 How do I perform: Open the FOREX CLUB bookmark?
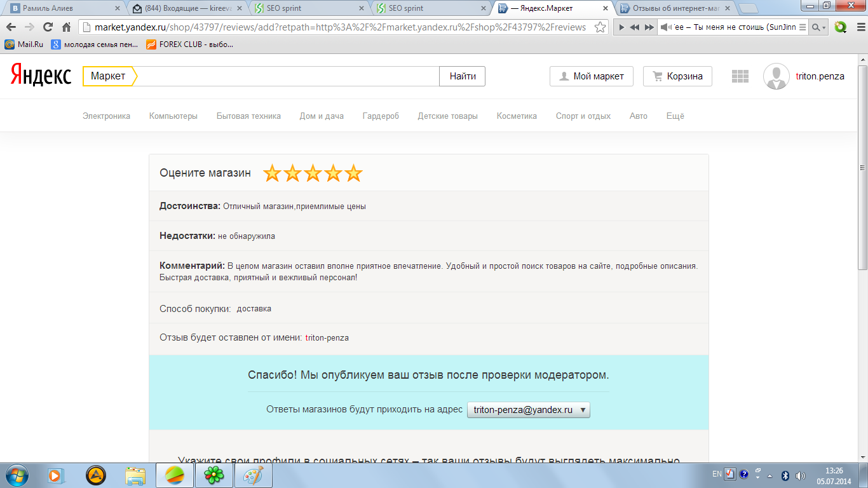[189, 44]
